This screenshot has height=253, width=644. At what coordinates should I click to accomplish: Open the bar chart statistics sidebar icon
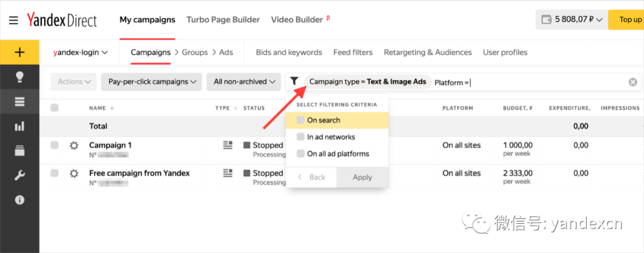20,126
